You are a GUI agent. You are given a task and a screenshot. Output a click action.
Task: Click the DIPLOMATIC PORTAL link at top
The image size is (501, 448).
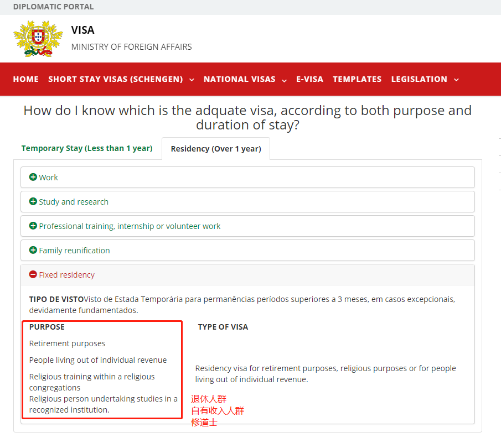coord(53,7)
